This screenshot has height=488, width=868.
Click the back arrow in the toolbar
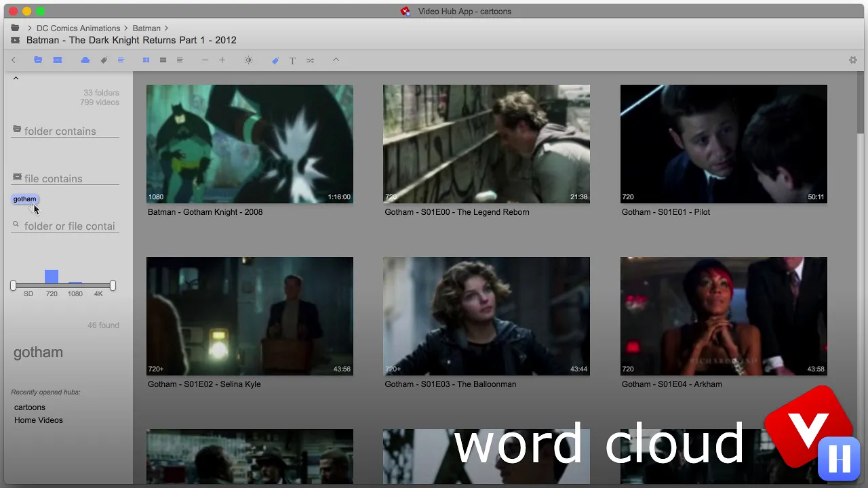click(x=13, y=60)
